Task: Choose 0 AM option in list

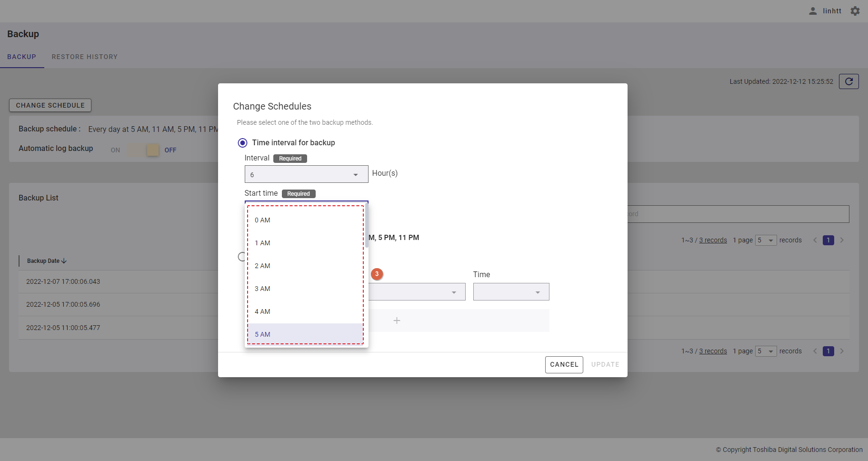Action: [262, 220]
